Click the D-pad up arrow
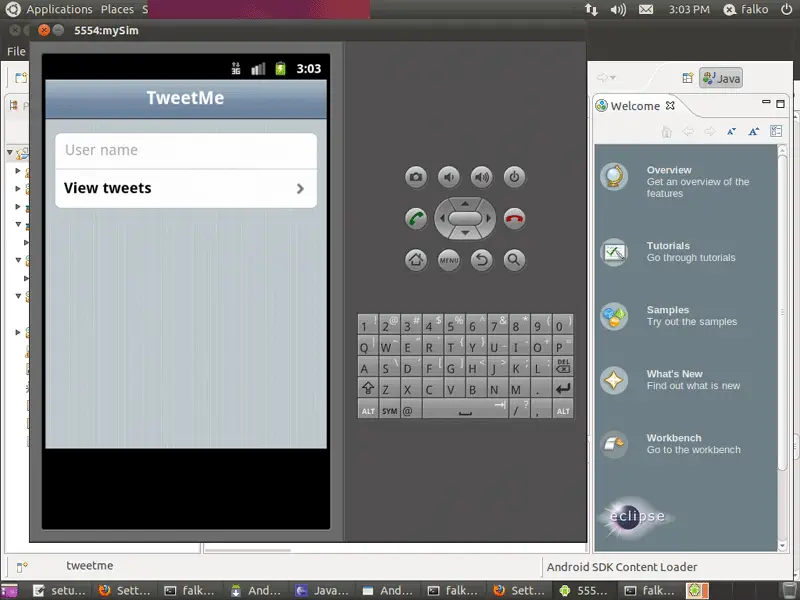Image resolution: width=800 pixels, height=600 pixels. pos(465,204)
